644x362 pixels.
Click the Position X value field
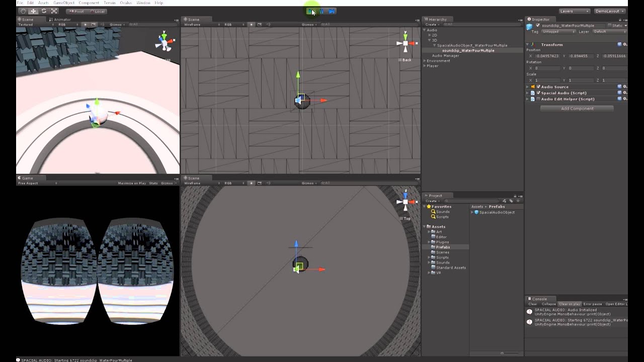546,56
